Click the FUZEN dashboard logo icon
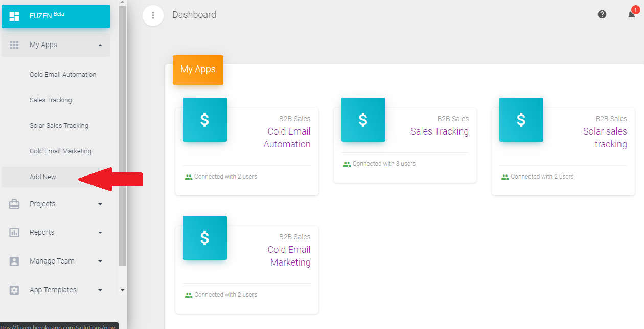 point(14,16)
